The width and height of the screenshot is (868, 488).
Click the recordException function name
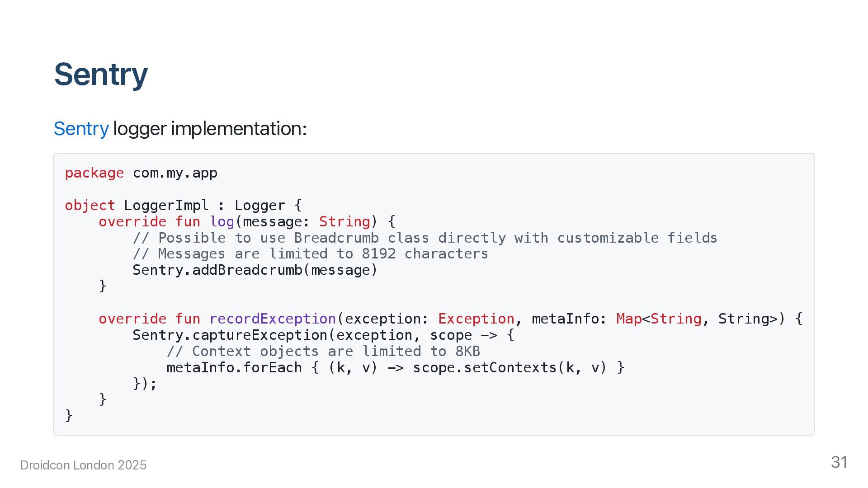[273, 319]
